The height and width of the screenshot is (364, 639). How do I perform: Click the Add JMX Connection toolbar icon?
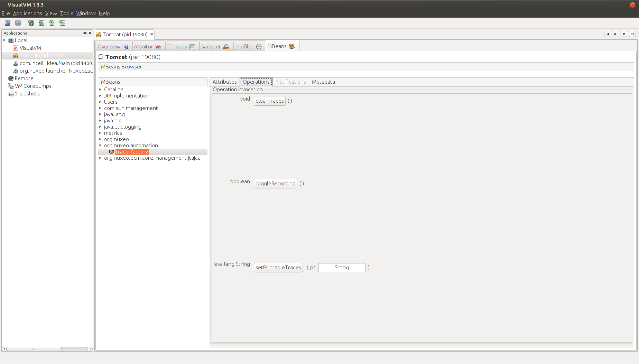point(41,23)
